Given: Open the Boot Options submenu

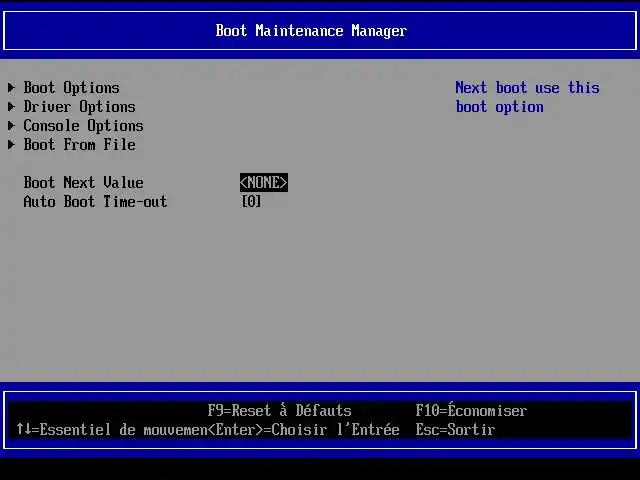Looking at the screenshot, I should (x=71, y=88).
